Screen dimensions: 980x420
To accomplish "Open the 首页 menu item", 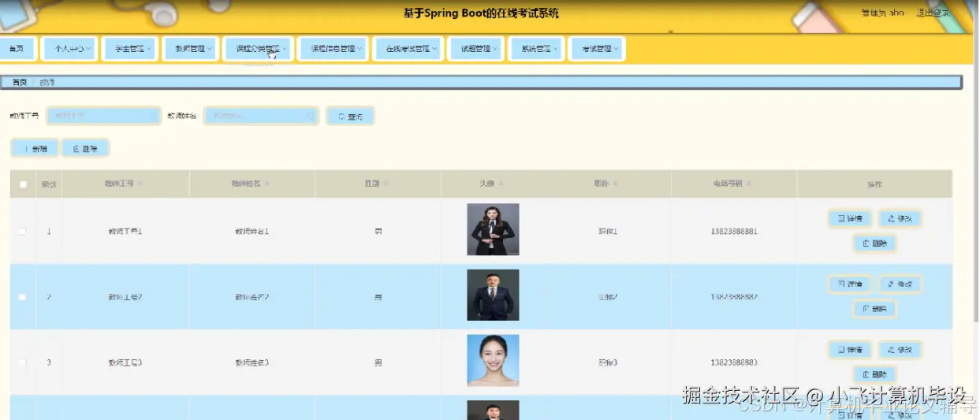I will tap(17, 49).
